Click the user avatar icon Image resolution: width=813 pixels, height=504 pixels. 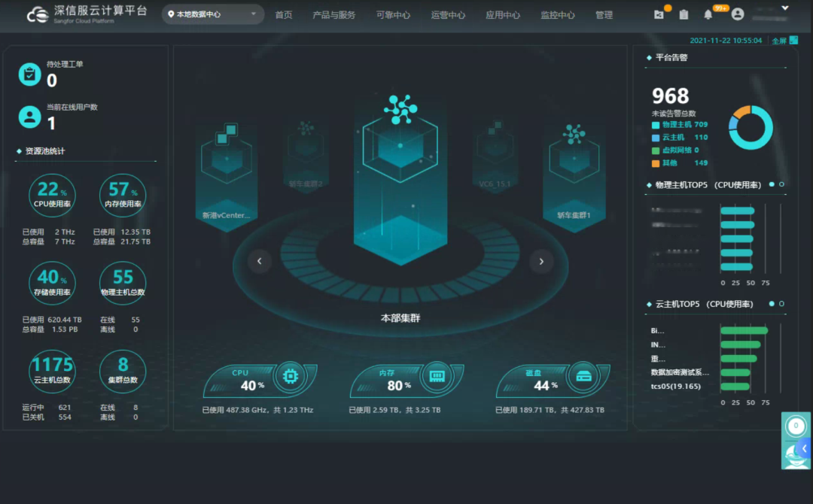pyautogui.click(x=738, y=14)
